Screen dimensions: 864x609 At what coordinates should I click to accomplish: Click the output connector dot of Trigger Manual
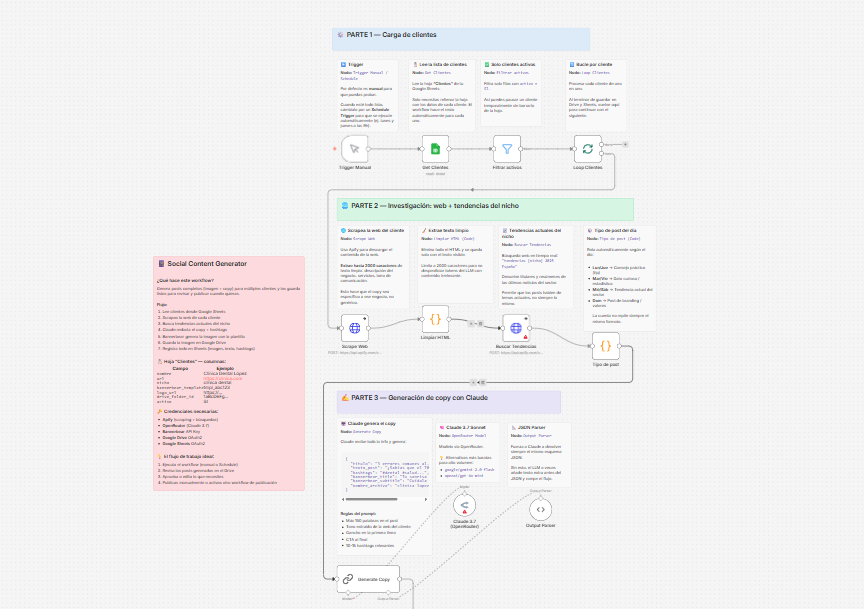coord(368,148)
